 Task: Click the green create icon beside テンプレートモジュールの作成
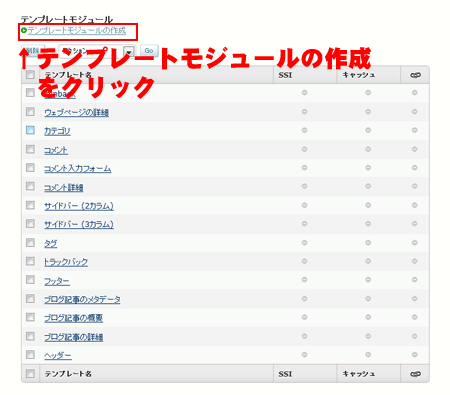[x=24, y=31]
